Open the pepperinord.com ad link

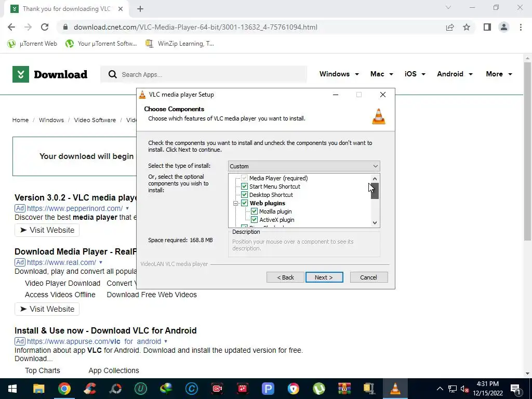pos(75,208)
